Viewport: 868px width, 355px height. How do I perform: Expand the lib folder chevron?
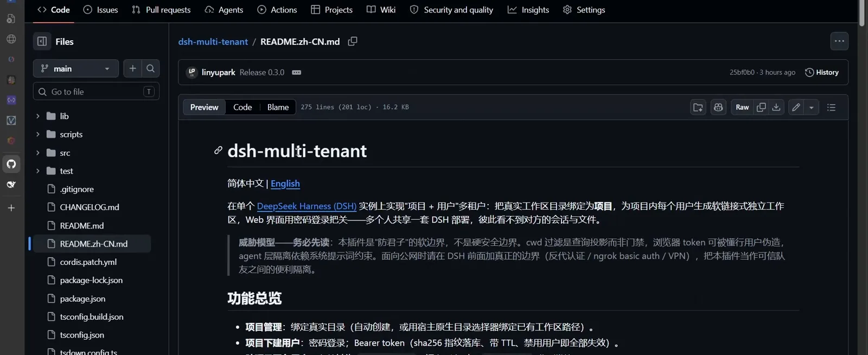click(37, 116)
